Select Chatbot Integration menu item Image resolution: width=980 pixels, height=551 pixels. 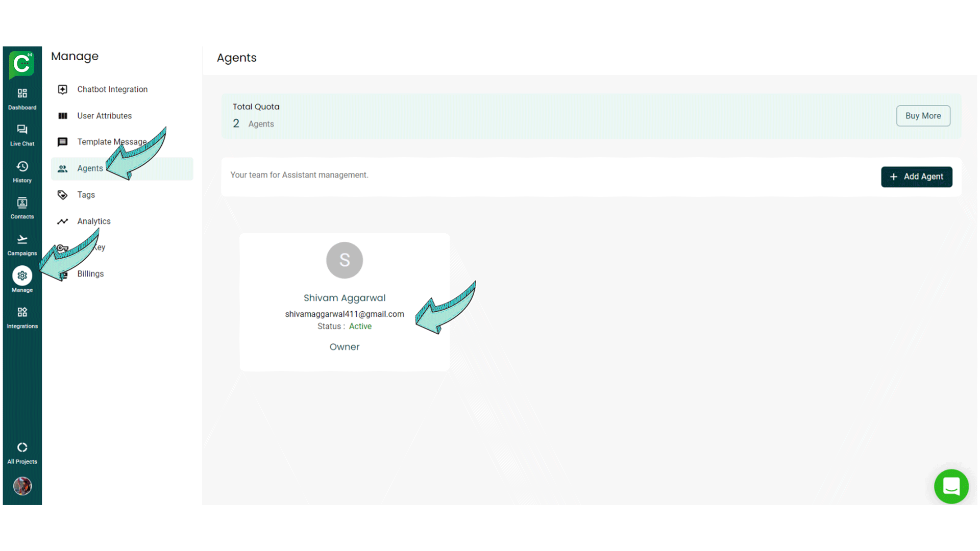112,89
